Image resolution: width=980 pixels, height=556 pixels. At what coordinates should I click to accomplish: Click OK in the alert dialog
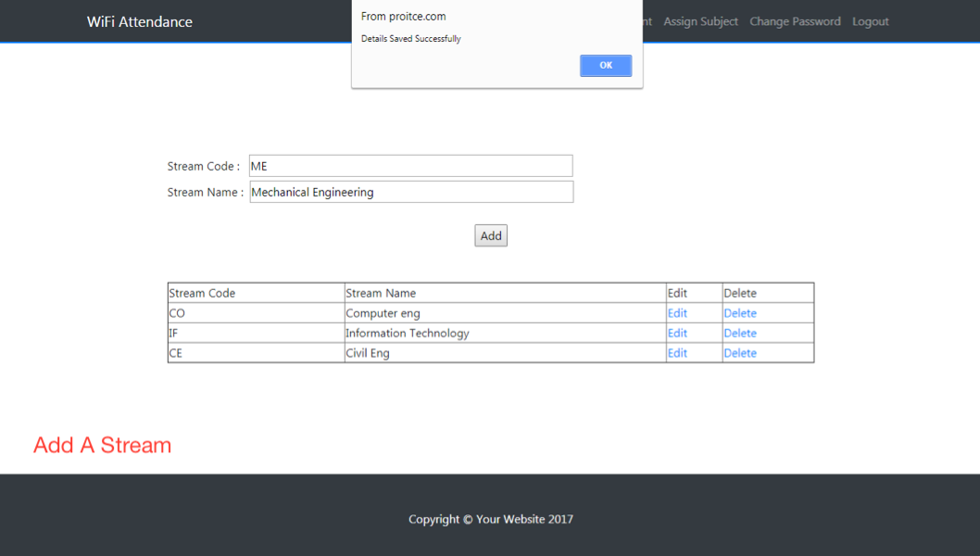click(x=606, y=66)
